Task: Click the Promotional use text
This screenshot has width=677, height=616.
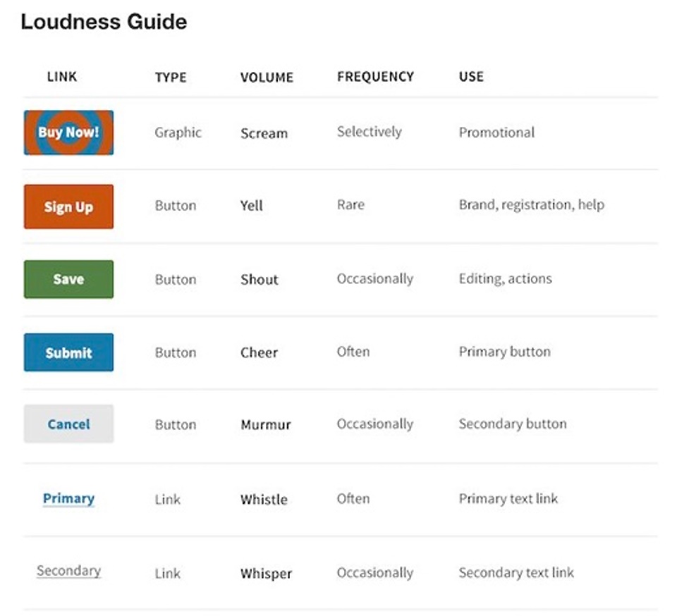Action: point(496,133)
